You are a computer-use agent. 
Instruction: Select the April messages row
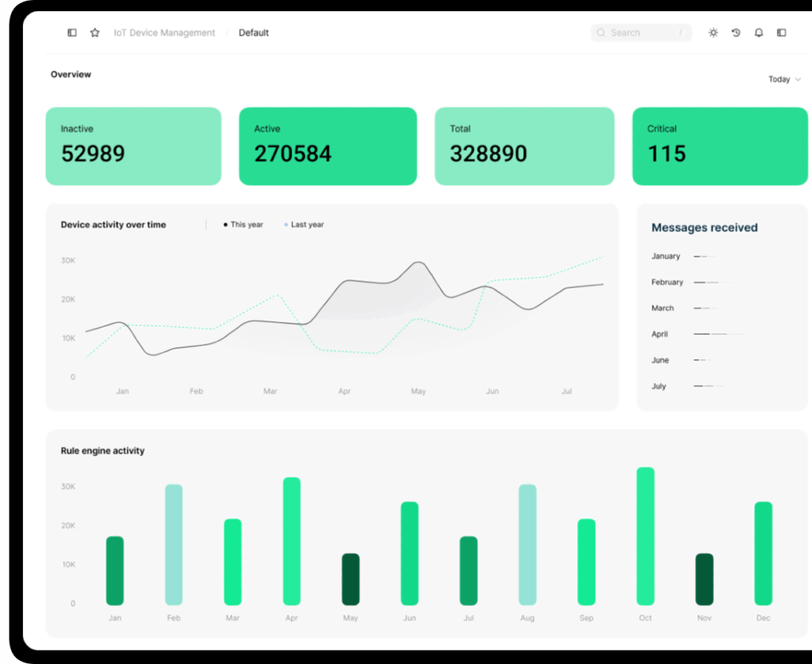tap(698, 334)
